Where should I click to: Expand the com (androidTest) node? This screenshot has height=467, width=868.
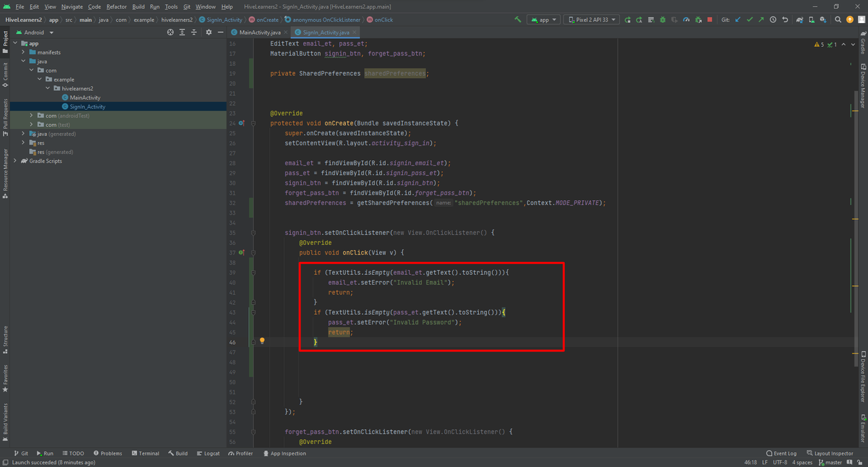[31, 115]
